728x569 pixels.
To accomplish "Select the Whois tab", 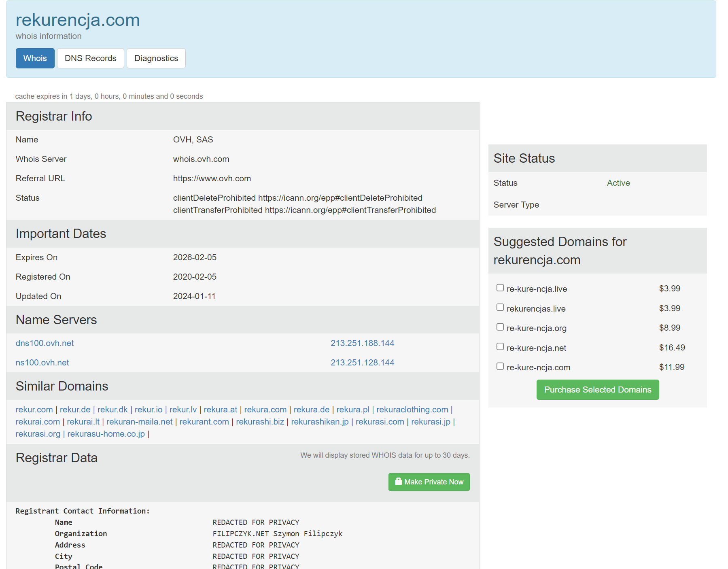I will point(35,58).
